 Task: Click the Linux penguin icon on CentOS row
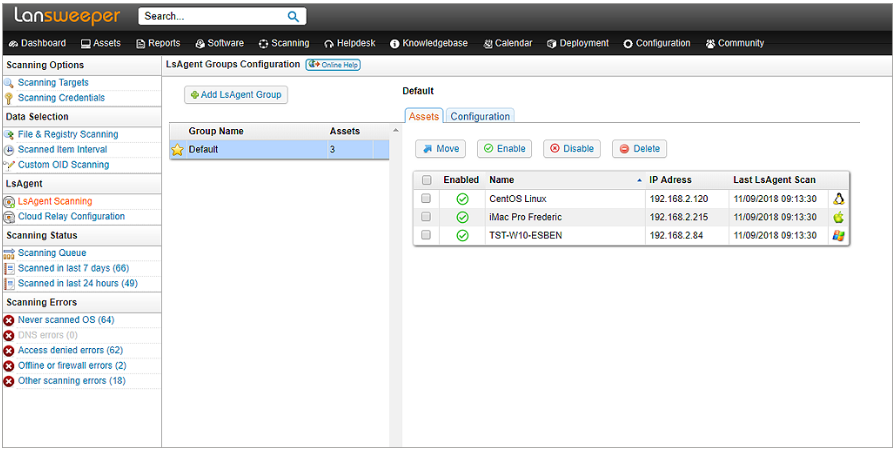(838, 198)
